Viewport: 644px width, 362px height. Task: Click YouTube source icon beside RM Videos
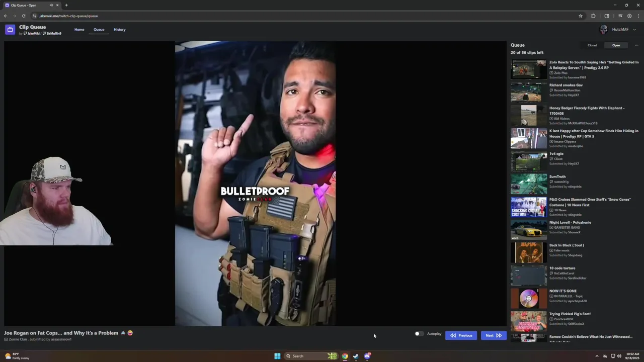click(x=551, y=119)
